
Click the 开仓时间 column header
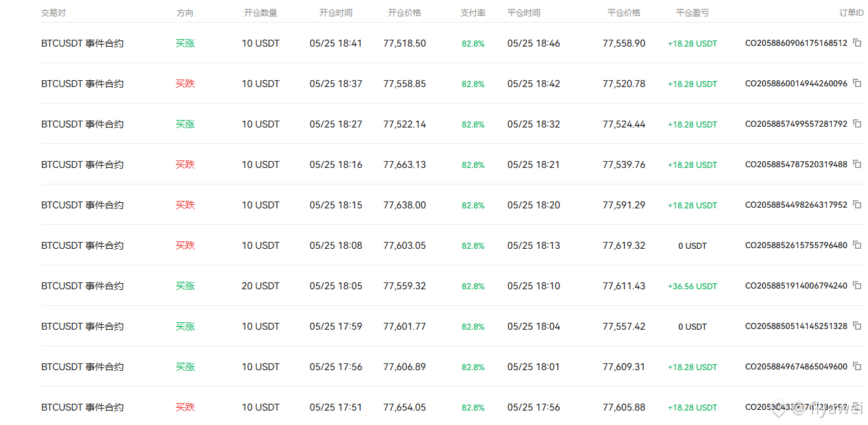point(336,13)
